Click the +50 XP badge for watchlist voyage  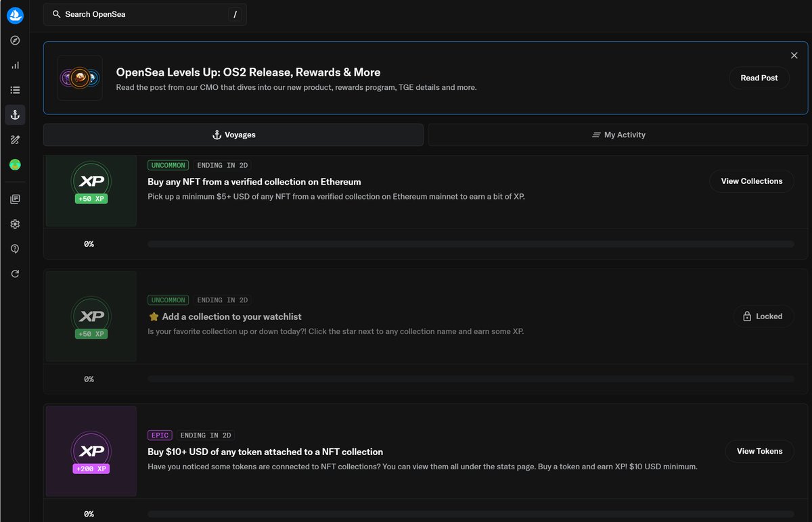pos(91,334)
